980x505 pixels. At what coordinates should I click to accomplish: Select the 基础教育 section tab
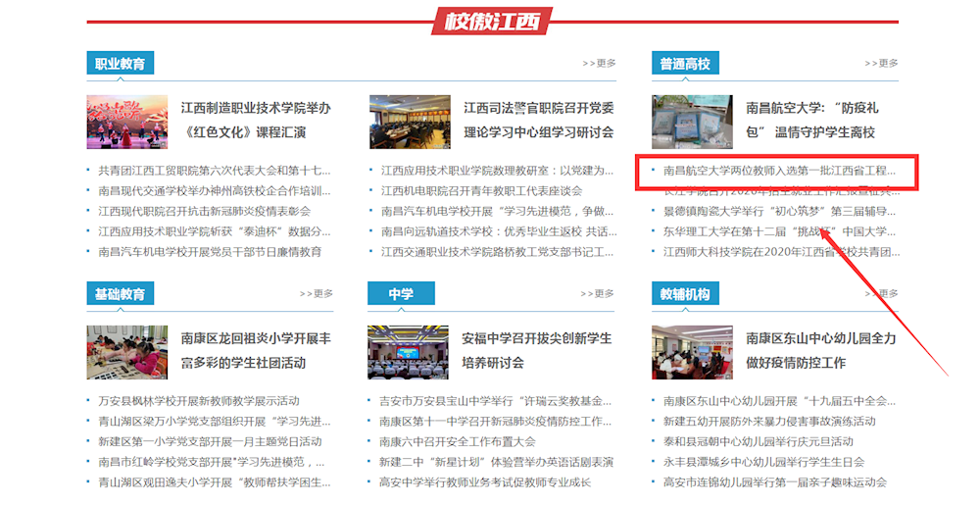pyautogui.click(x=120, y=294)
